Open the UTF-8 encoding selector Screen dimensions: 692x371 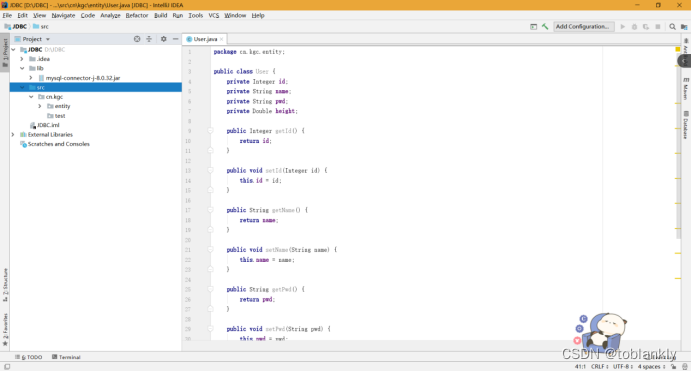pos(623,366)
